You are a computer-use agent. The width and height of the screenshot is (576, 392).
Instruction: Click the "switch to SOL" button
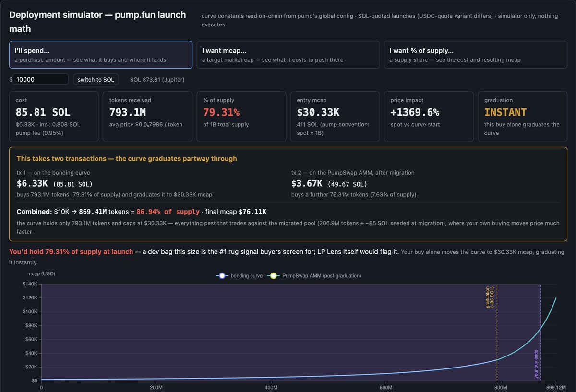pos(96,79)
